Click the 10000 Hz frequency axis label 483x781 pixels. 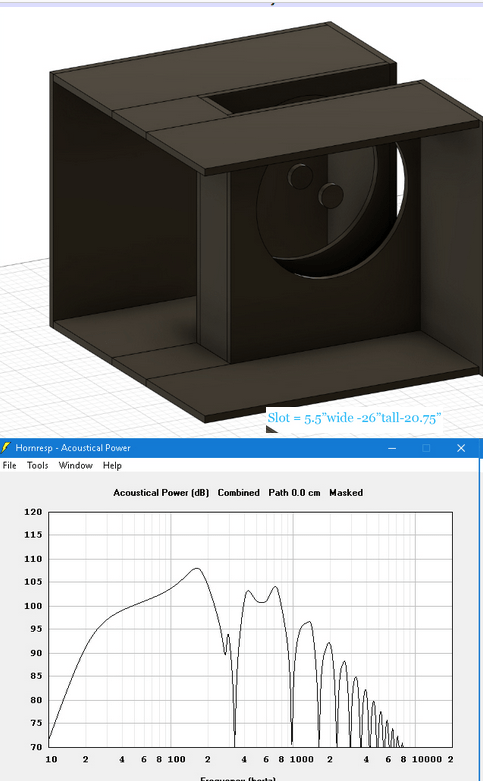(427, 759)
